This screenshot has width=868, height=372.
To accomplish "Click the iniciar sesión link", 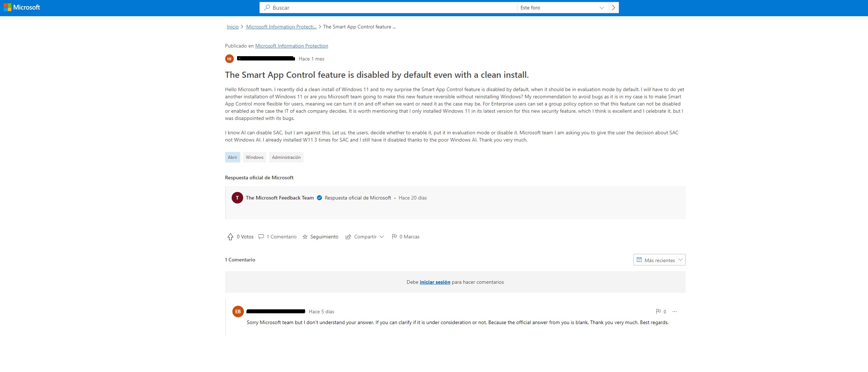I will [435, 282].
